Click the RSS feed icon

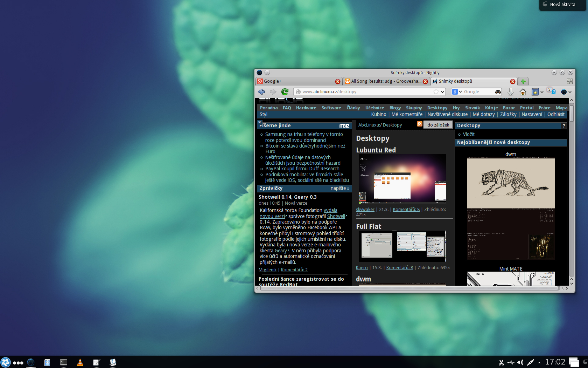tap(420, 124)
